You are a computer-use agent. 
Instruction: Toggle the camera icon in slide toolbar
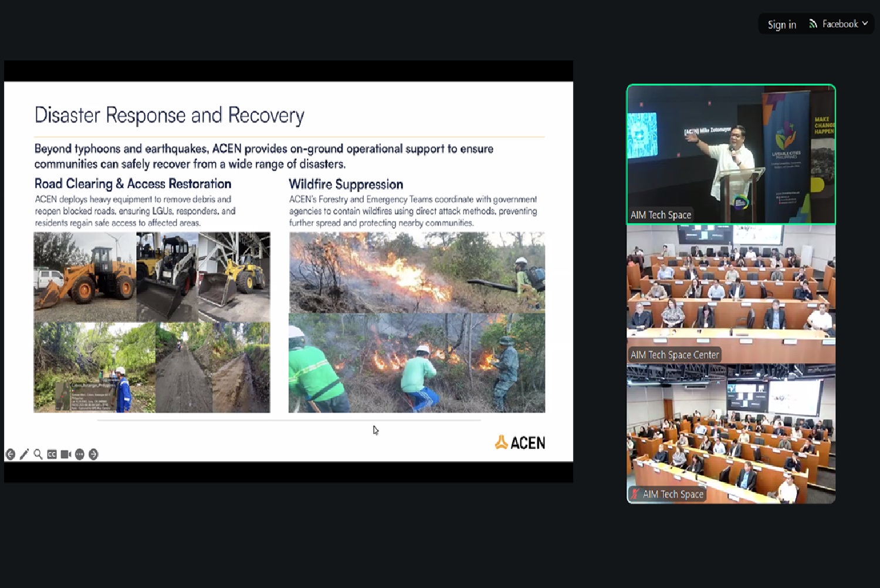click(66, 454)
